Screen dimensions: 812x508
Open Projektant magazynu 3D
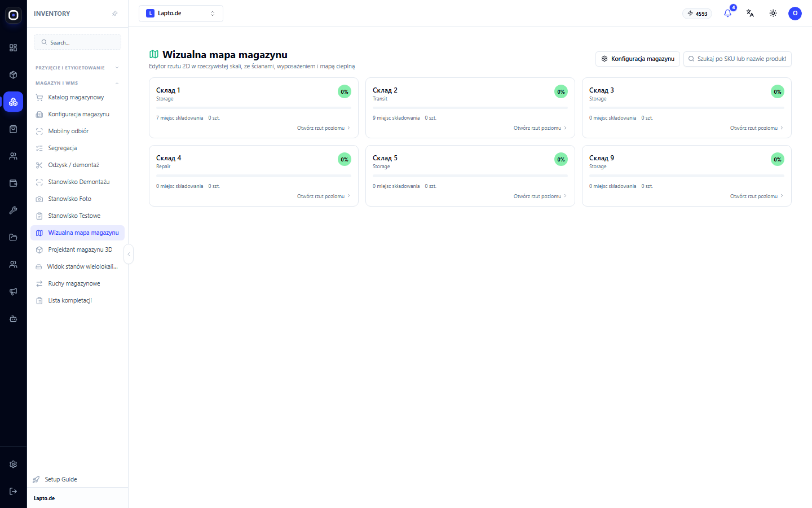tap(78, 249)
